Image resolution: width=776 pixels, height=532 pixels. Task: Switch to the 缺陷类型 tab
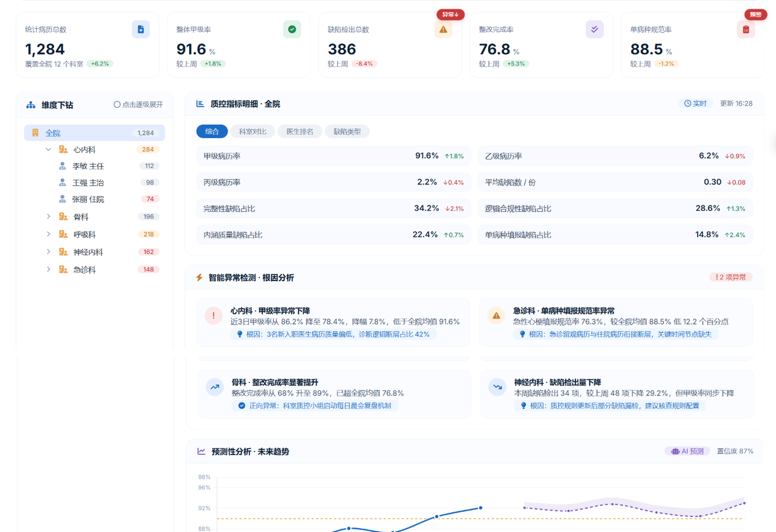click(347, 132)
